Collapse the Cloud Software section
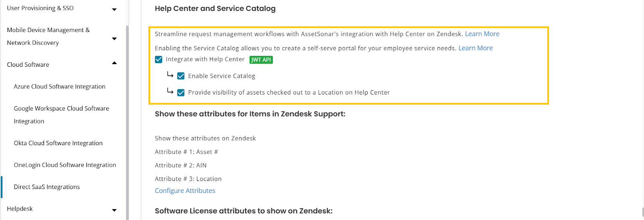 coord(114,63)
